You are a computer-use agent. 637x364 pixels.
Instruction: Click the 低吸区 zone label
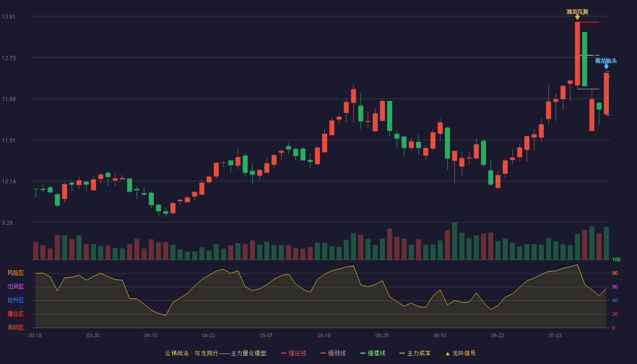15,327
